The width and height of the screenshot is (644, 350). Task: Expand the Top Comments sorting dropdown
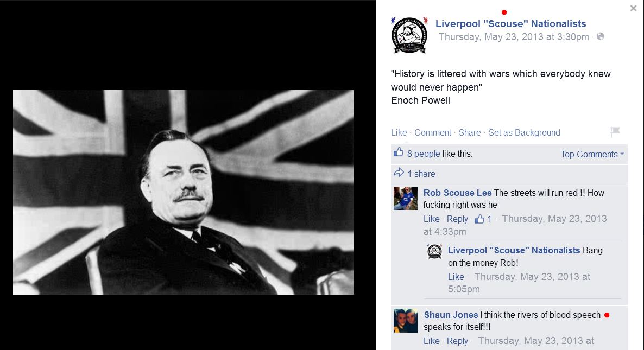(592, 154)
